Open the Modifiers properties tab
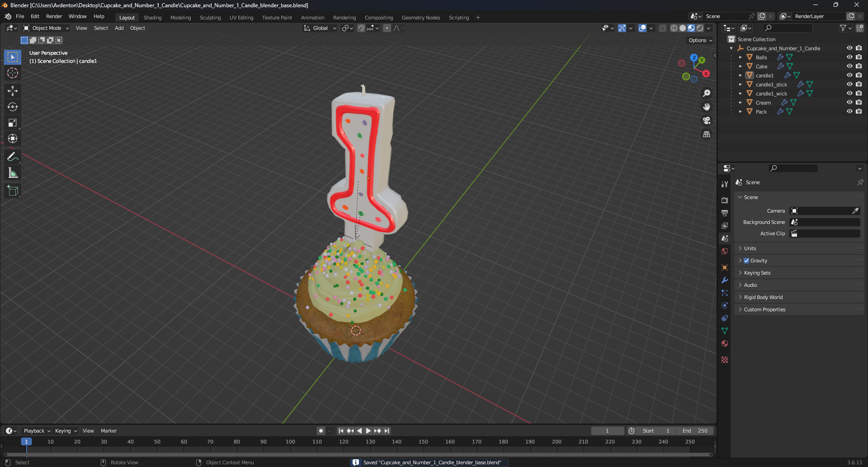 (x=725, y=280)
